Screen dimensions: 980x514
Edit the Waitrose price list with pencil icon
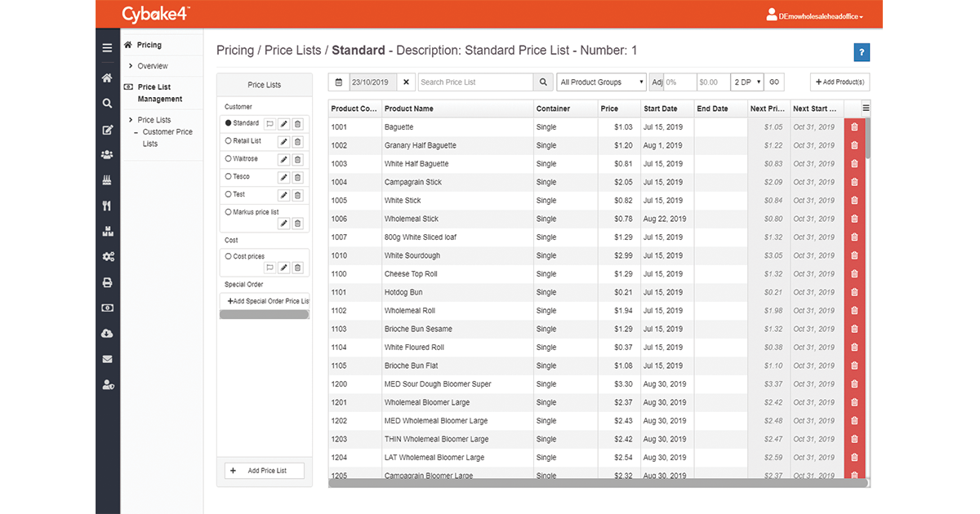tap(283, 159)
